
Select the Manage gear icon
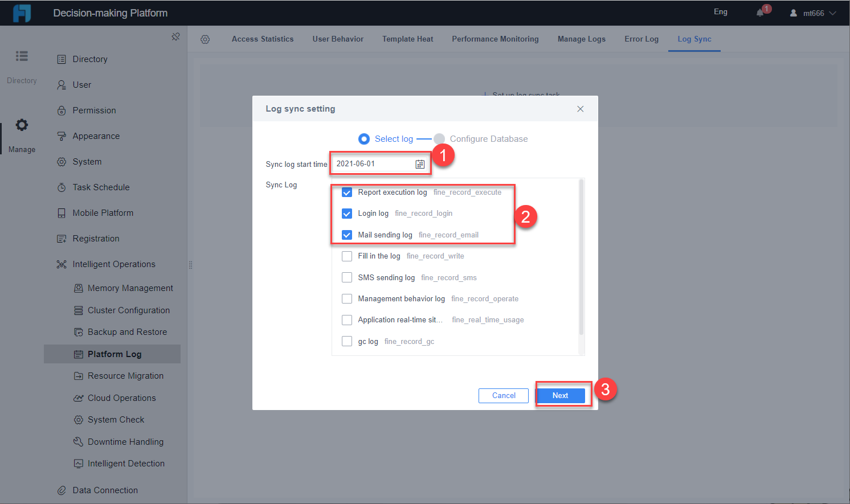click(x=22, y=125)
